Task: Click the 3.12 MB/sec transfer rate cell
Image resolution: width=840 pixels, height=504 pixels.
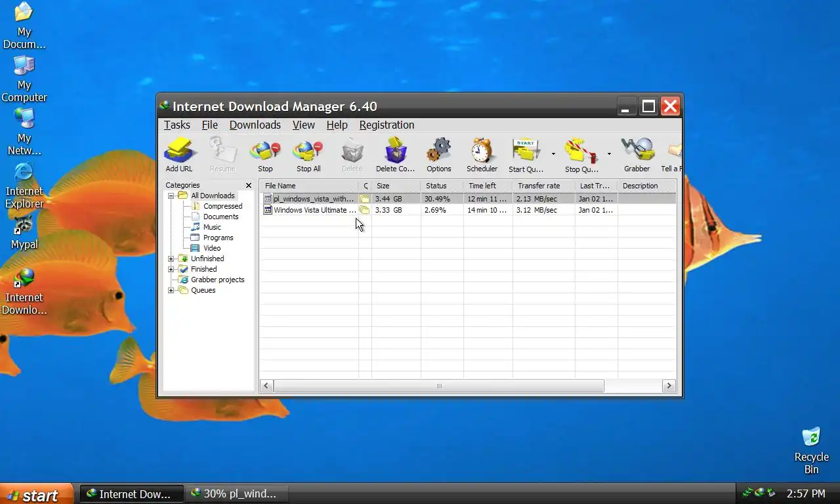Action: point(544,210)
